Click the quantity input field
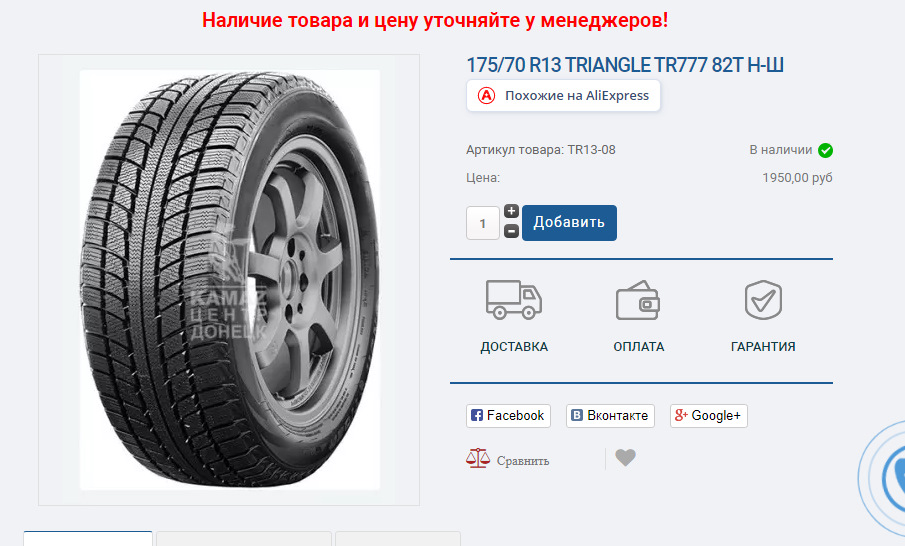This screenshot has width=905, height=546. click(x=483, y=223)
